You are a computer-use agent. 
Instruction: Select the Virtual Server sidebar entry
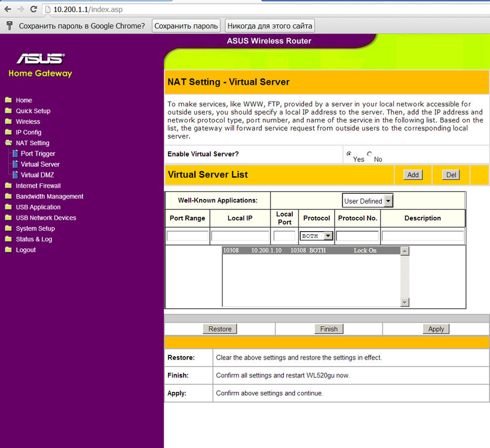point(40,164)
